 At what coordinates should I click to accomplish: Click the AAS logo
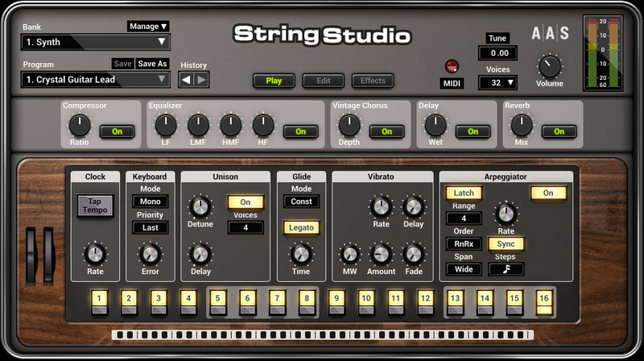(550, 33)
